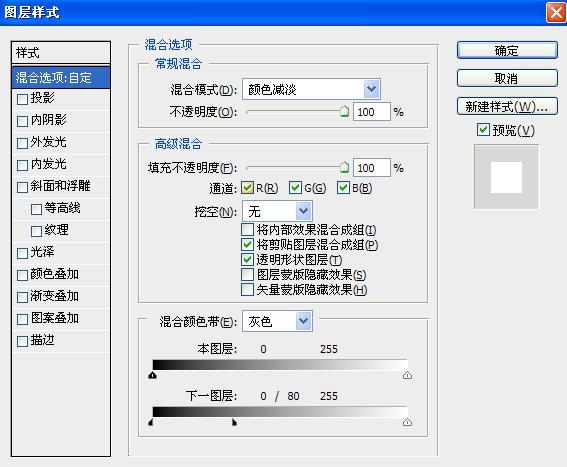Enable the 等高线 checkbox
The height and width of the screenshot is (467, 567).
37,209
